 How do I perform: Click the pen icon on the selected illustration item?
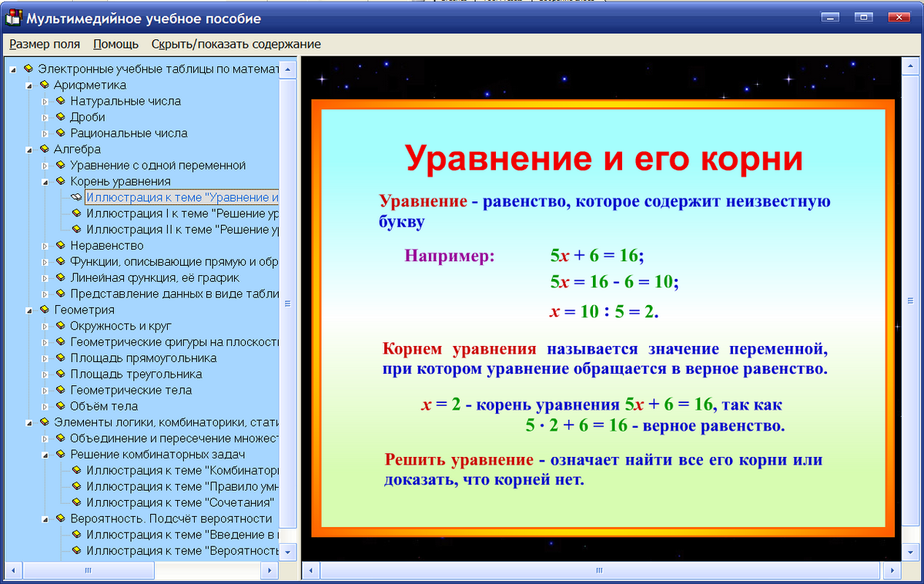tap(76, 197)
